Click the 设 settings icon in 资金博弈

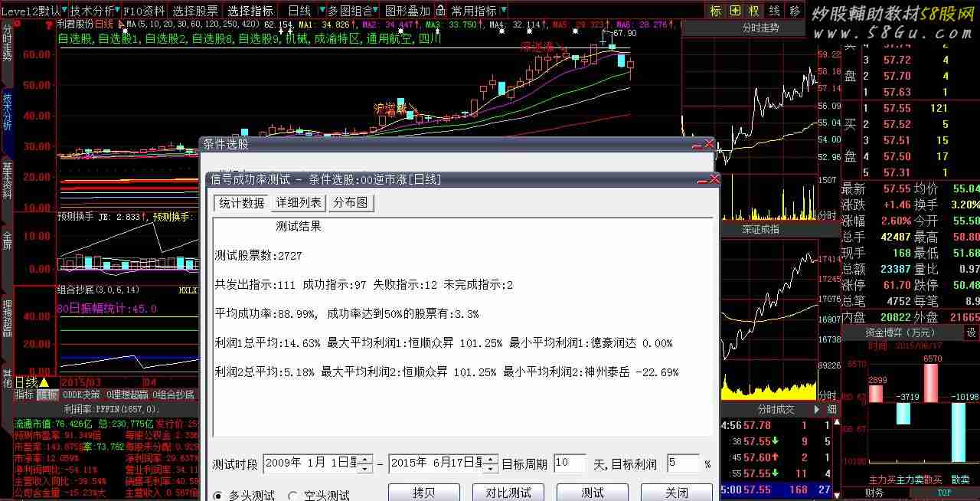(x=971, y=333)
